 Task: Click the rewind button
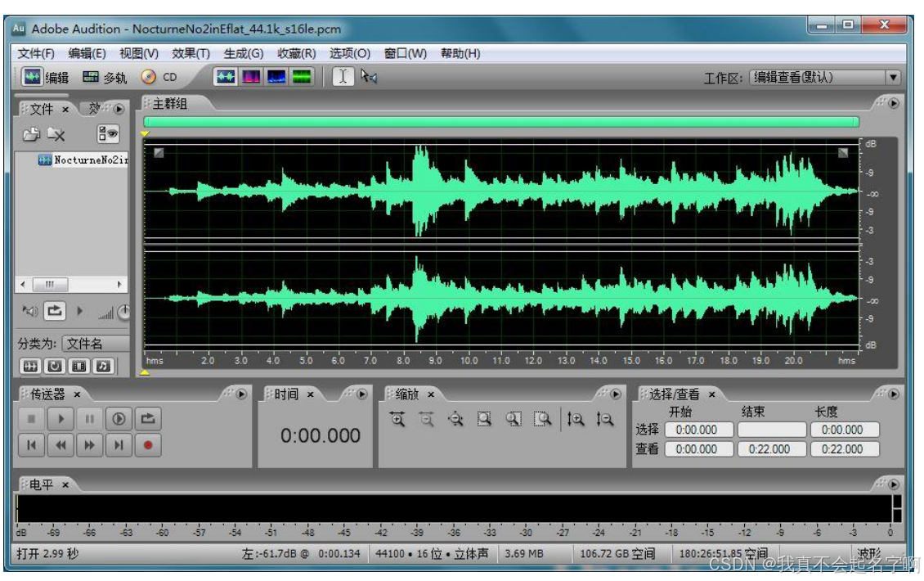pos(61,445)
